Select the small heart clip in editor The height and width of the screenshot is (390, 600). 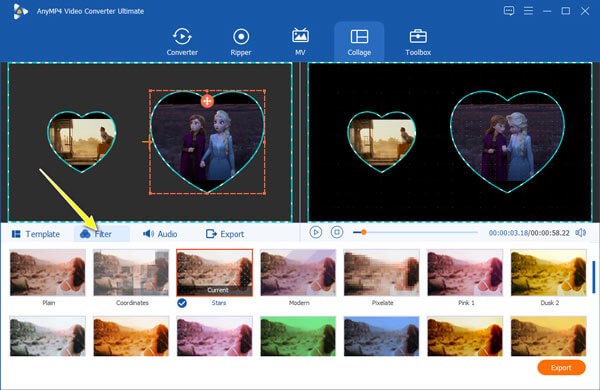tap(82, 142)
